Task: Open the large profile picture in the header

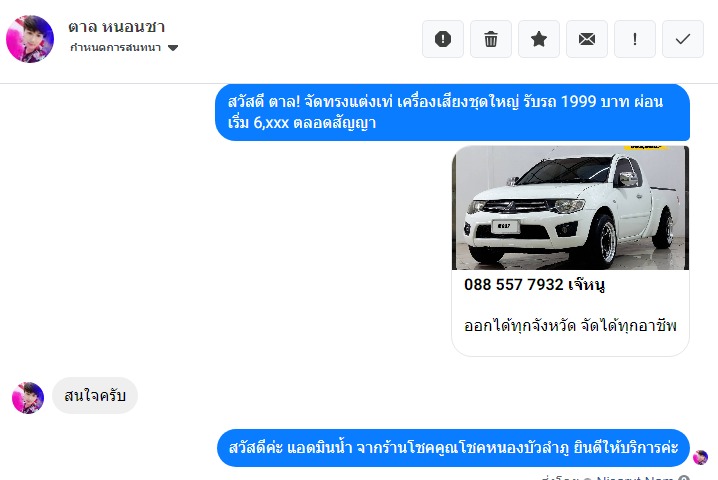Action: pos(30,39)
